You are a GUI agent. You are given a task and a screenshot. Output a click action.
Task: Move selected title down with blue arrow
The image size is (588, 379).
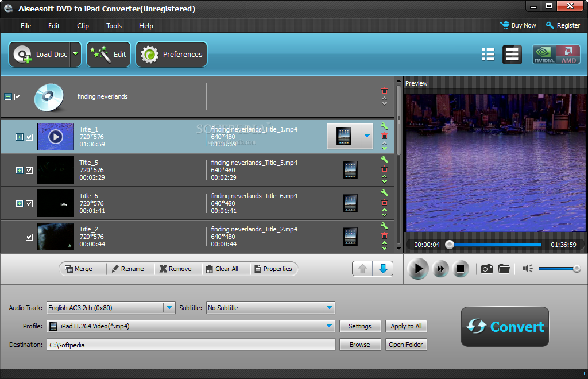[383, 269]
